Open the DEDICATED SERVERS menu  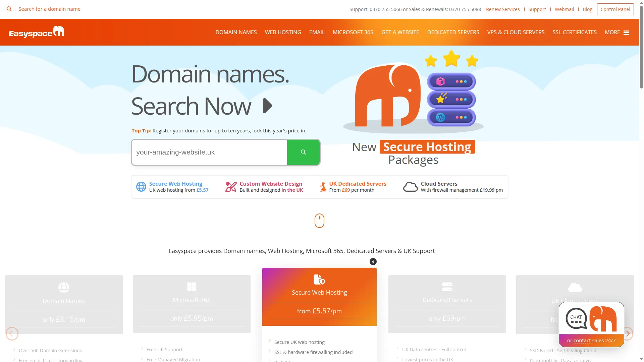coord(453,32)
